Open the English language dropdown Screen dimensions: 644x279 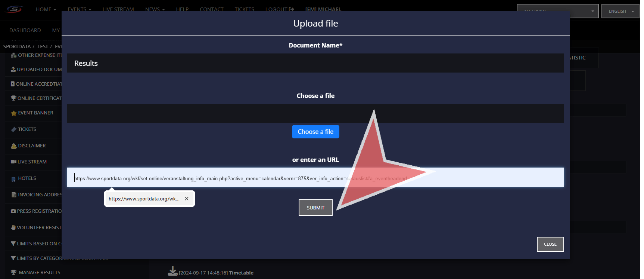point(620,11)
